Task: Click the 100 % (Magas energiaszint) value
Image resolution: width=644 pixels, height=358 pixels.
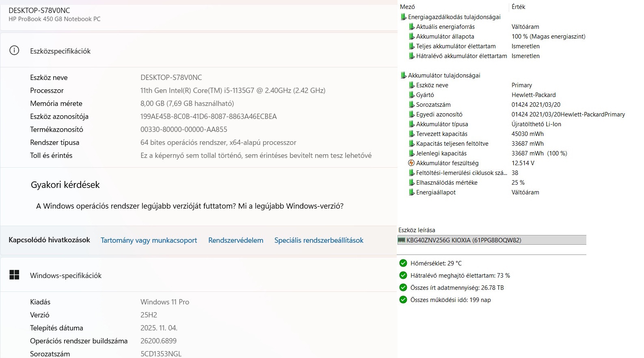Action: point(549,37)
